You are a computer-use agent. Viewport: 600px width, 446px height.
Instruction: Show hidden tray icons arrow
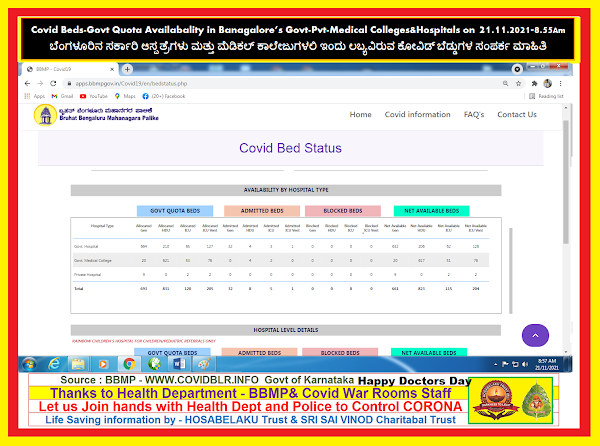[x=496, y=364]
